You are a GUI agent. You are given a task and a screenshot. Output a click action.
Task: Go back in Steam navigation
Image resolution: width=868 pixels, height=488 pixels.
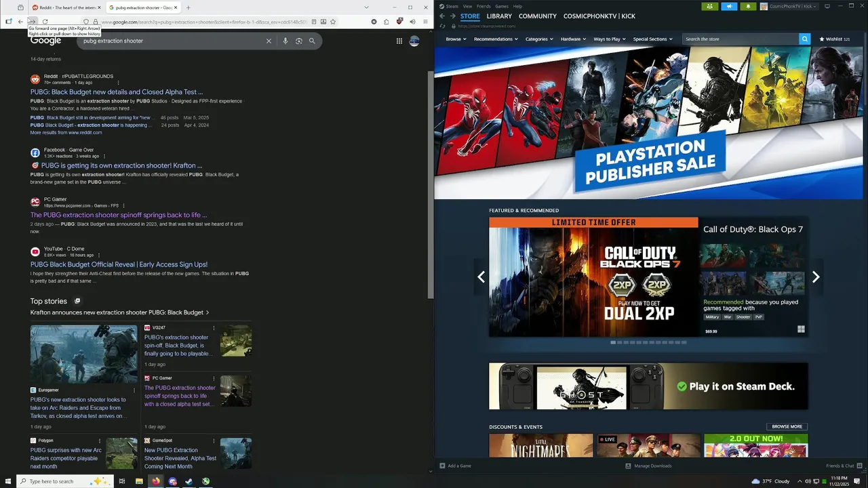coord(442,16)
